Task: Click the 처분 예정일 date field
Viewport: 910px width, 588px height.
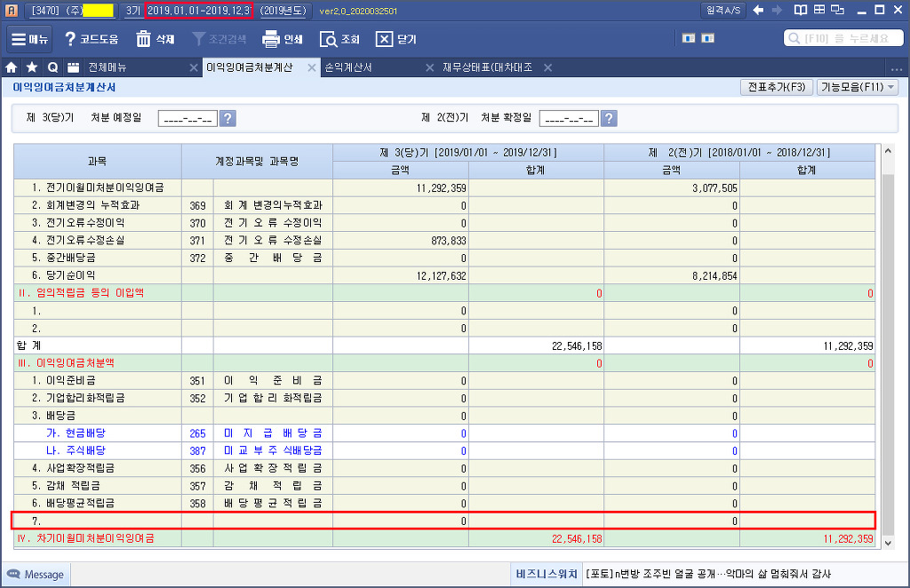Action: tap(187, 118)
